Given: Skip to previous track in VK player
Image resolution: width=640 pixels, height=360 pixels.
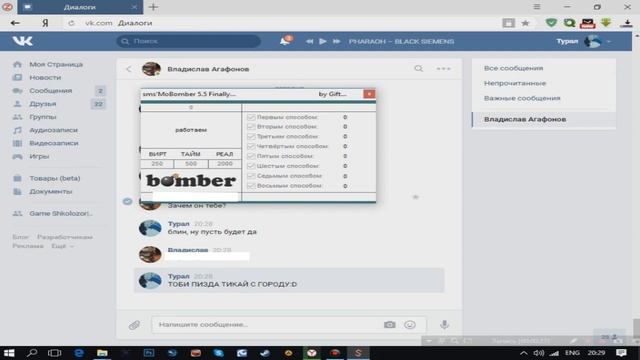Looking at the screenshot, I should tap(309, 41).
